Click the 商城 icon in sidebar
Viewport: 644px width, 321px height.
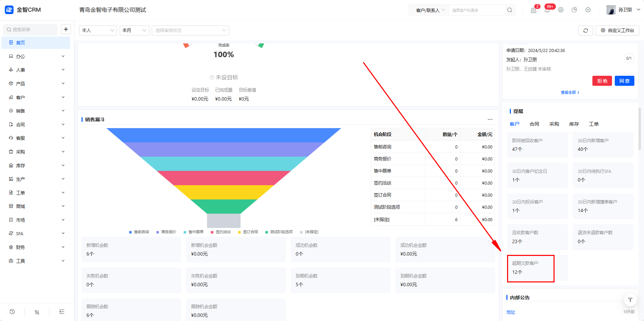(x=11, y=206)
